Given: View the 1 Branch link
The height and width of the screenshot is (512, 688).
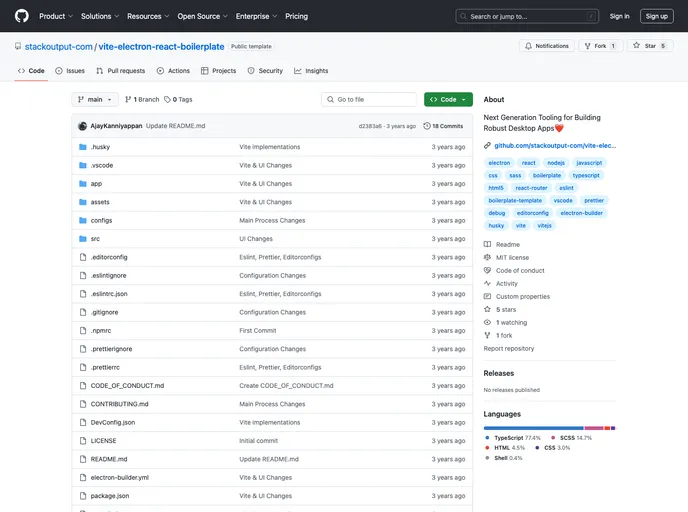Looking at the screenshot, I should (142, 100).
